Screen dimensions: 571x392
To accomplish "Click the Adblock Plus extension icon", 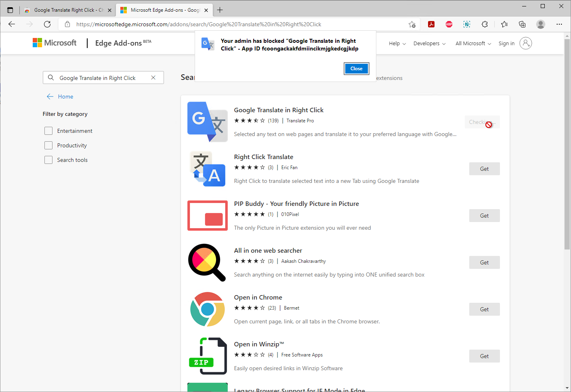I will coord(449,24).
